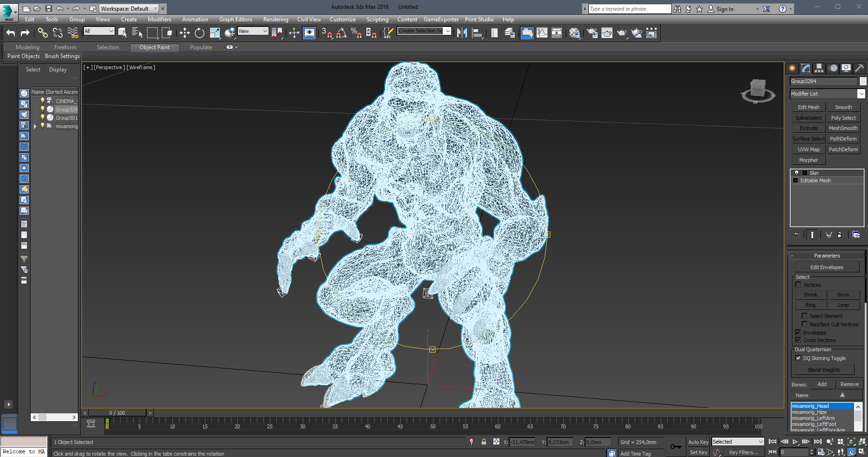The height and width of the screenshot is (457, 868).
Task: Open the Workspace: Default dropdown
Action: tap(129, 8)
